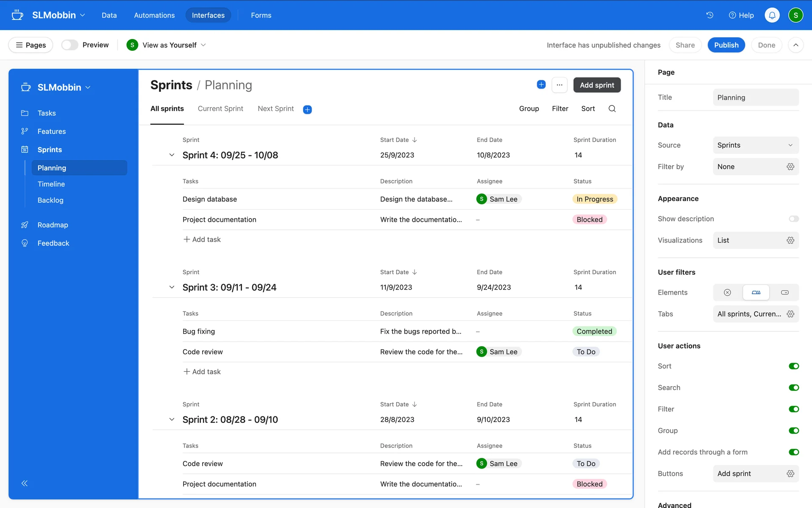Click the Publish button
Image resolution: width=812 pixels, height=508 pixels.
pyautogui.click(x=726, y=45)
